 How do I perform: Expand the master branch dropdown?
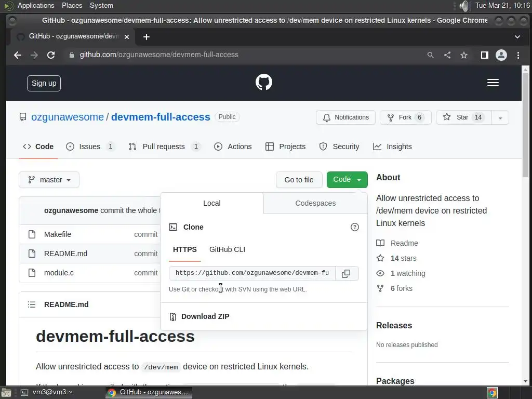coord(49,180)
